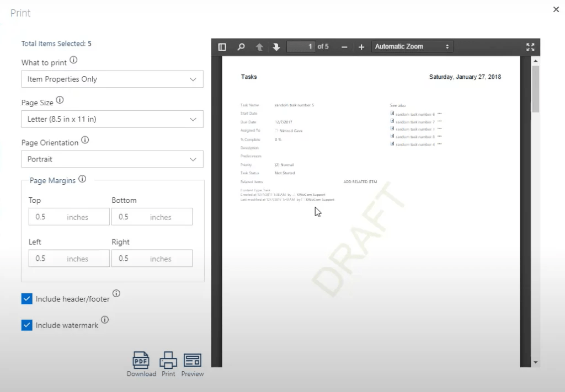565x392 pixels.
Task: Click 'random task number 5' task name
Action: tap(295, 105)
